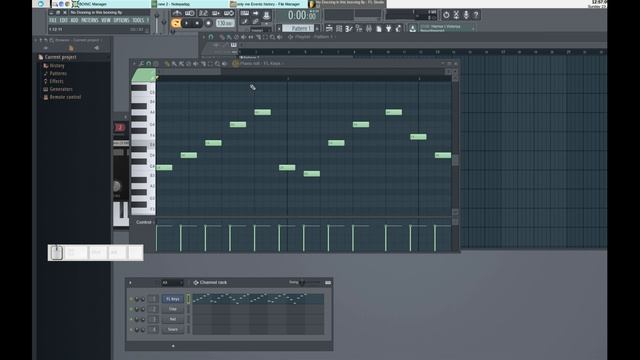Toggle wait for input before recording
Image resolution: width=640 pixels, height=360 pixels.
pyautogui.click(x=190, y=13)
